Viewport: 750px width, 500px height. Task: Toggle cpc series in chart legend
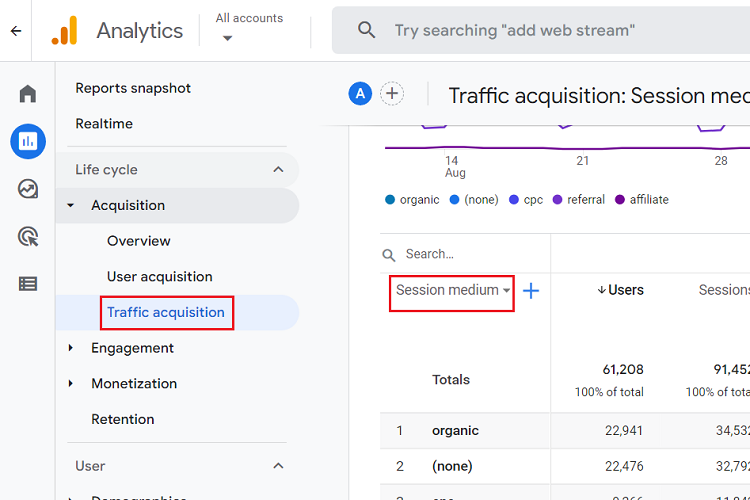coord(526,200)
